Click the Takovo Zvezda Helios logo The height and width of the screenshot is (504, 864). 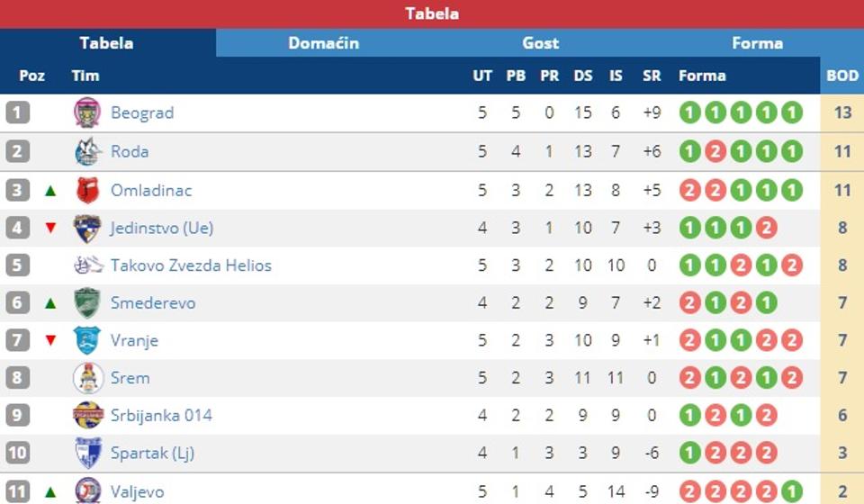[87, 265]
